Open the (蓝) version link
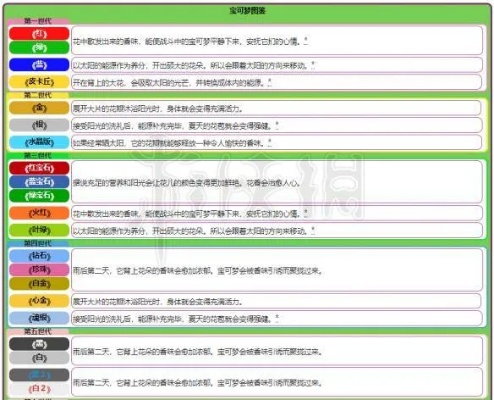This screenshot has width=494, height=400. (39, 65)
